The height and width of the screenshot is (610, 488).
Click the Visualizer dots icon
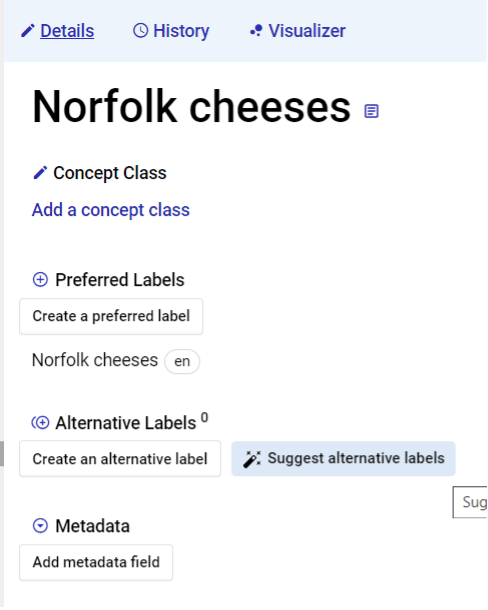tap(256, 31)
